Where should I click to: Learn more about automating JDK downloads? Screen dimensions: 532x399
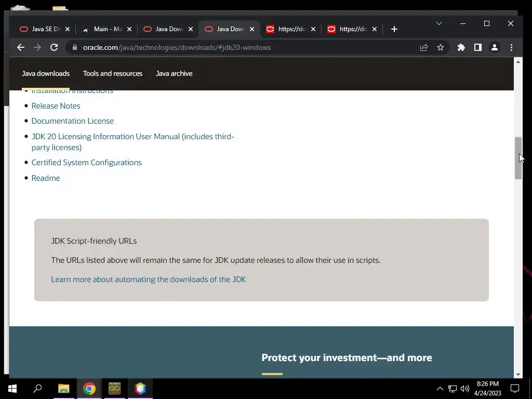pyautogui.click(x=148, y=279)
